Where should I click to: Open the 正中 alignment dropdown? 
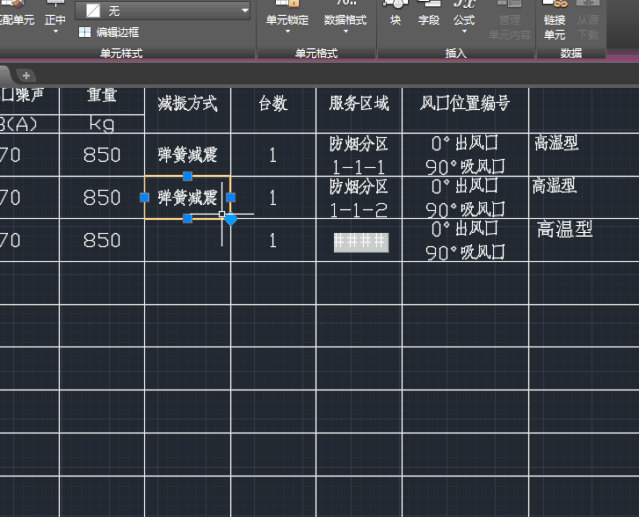point(55,17)
